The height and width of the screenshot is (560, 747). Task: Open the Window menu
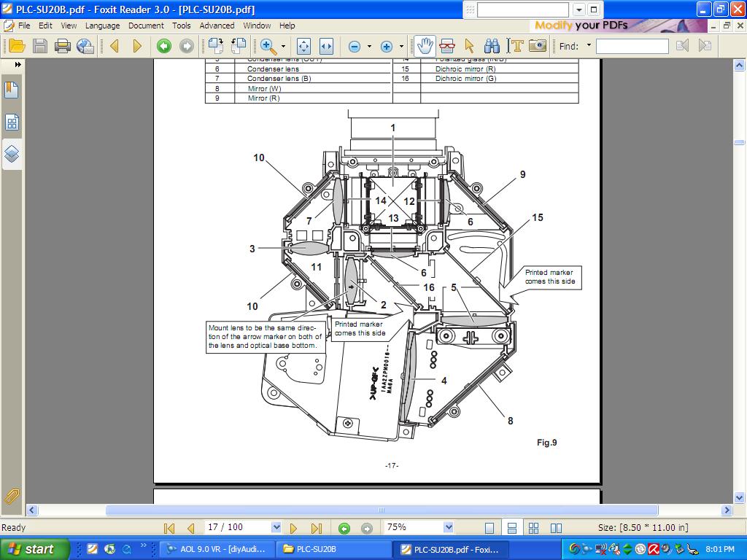[257, 26]
